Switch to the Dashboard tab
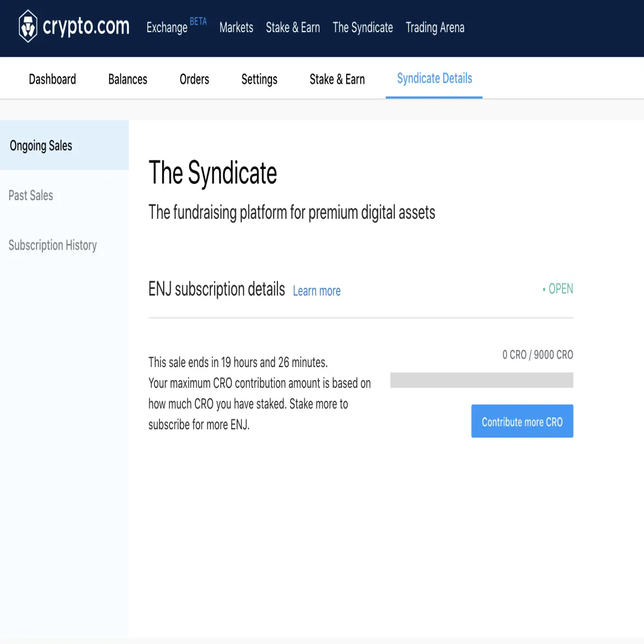 53,79
